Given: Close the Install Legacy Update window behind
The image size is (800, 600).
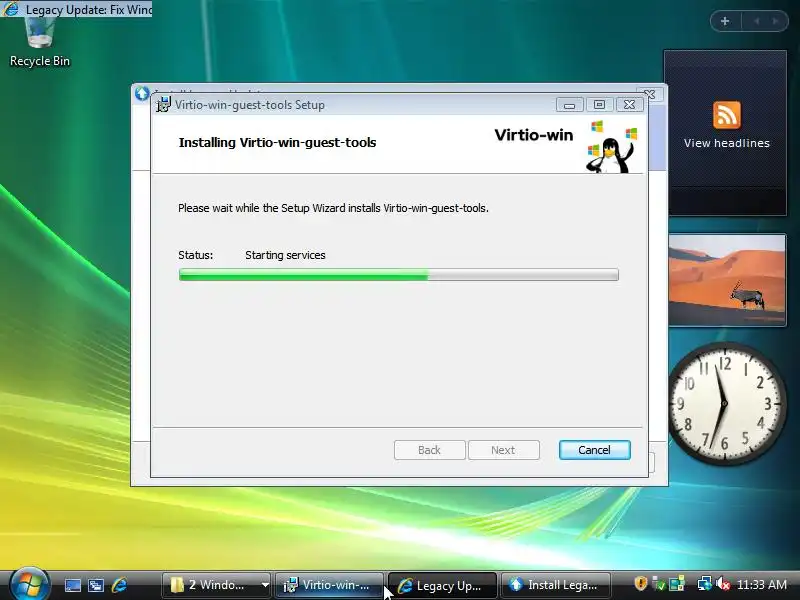Looking at the screenshot, I should (x=650, y=94).
